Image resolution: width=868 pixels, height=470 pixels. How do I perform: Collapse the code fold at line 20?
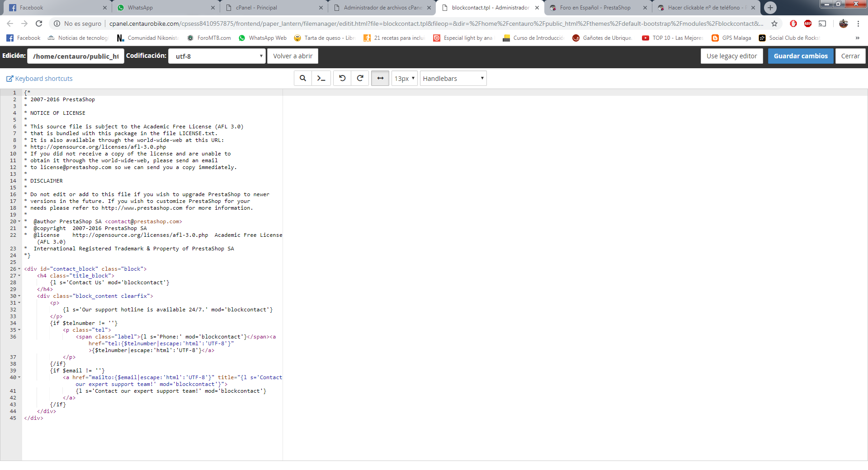[19, 221]
